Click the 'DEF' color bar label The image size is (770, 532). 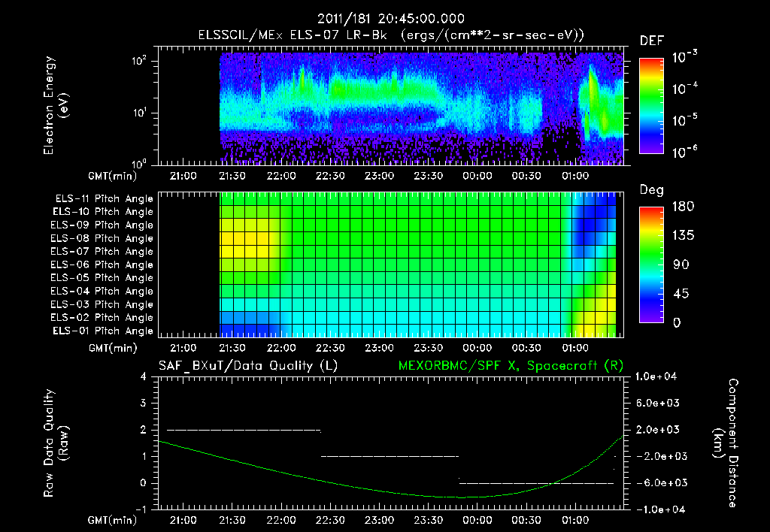(652, 41)
